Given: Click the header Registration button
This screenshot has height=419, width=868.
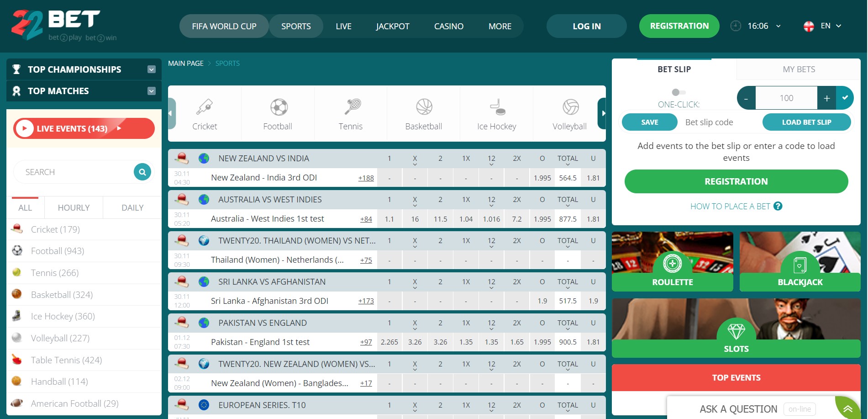Looking at the screenshot, I should point(679,26).
